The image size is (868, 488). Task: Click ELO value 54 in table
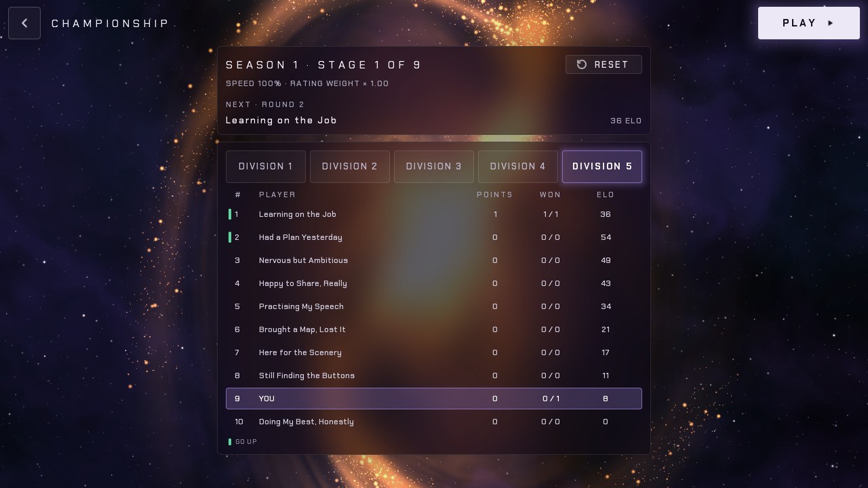pyautogui.click(x=606, y=237)
